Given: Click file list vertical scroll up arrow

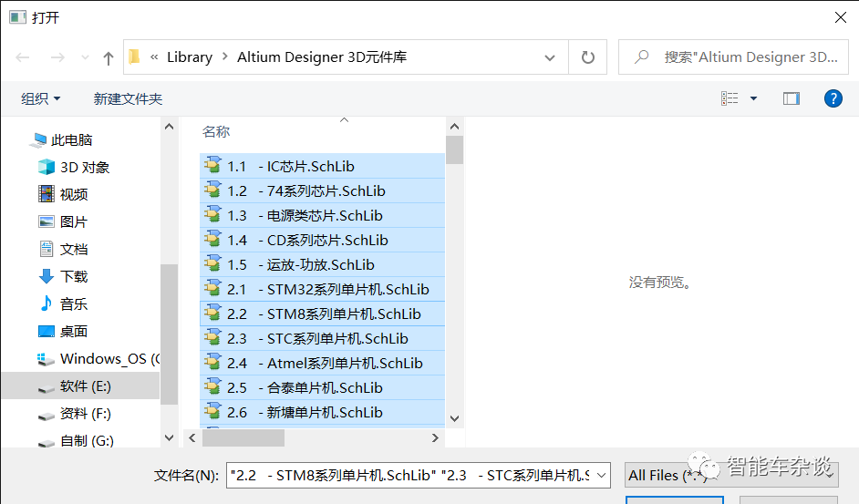Looking at the screenshot, I should [454, 127].
